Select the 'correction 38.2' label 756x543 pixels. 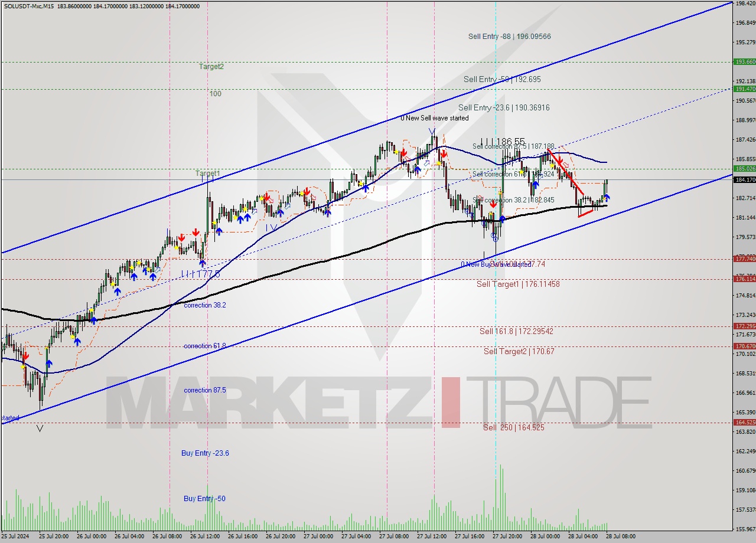click(x=204, y=305)
